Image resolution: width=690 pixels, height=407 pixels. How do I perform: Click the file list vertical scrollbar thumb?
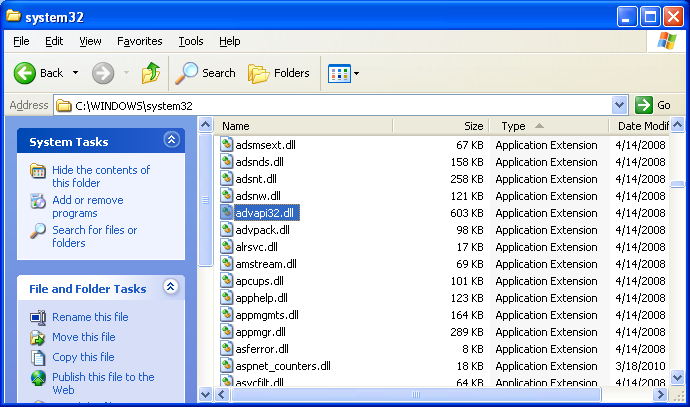coord(678,184)
